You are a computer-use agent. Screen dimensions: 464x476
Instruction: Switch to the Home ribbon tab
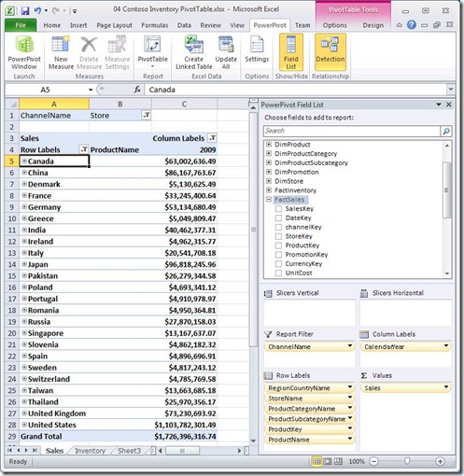pos(51,25)
